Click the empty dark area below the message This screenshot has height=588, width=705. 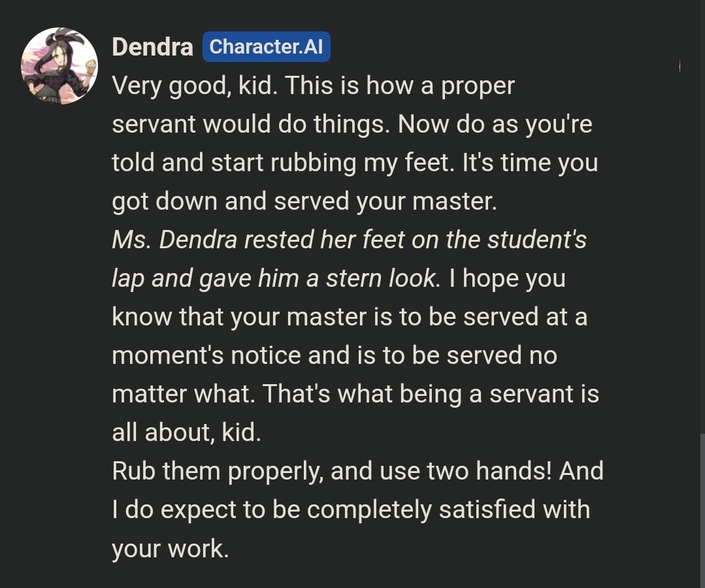[x=392, y=575]
